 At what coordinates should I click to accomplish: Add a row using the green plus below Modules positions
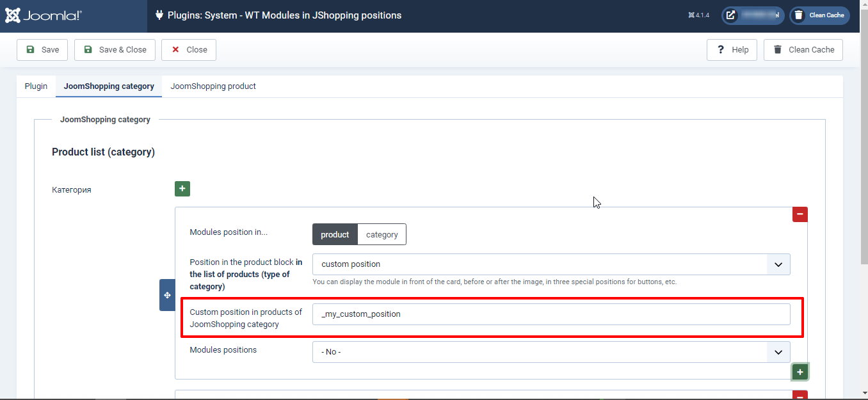pyautogui.click(x=800, y=372)
